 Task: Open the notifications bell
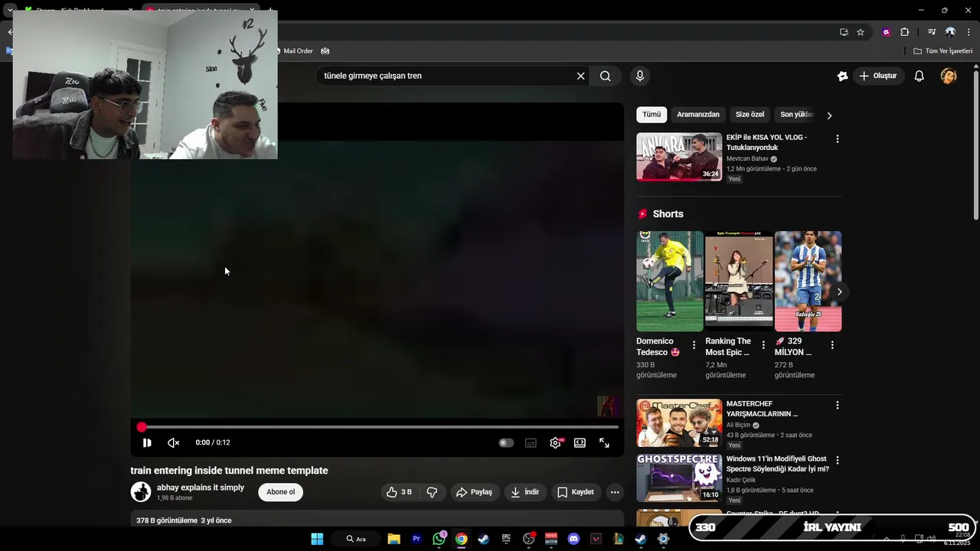pyautogui.click(x=920, y=76)
